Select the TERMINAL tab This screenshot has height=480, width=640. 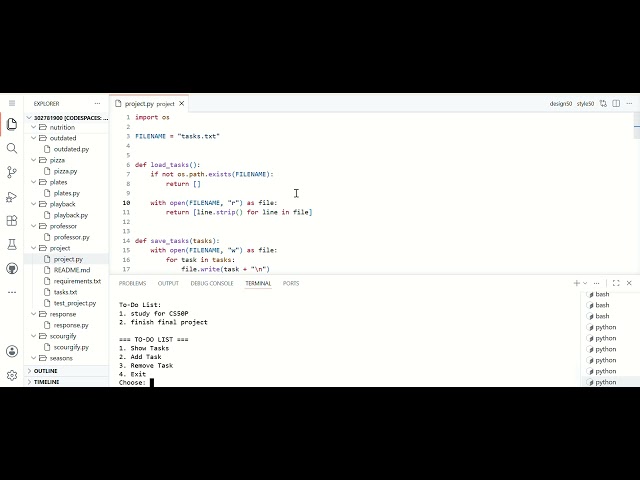click(258, 283)
